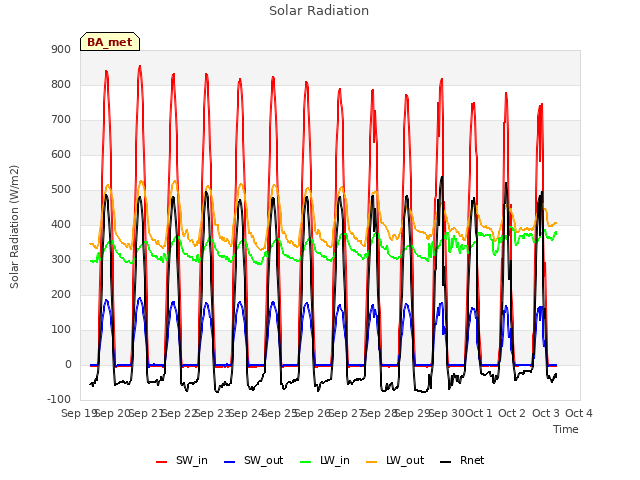This screenshot has height=480, width=640.
Task: Click the Oct 1 x-axis tick label
Action: click(479, 413)
